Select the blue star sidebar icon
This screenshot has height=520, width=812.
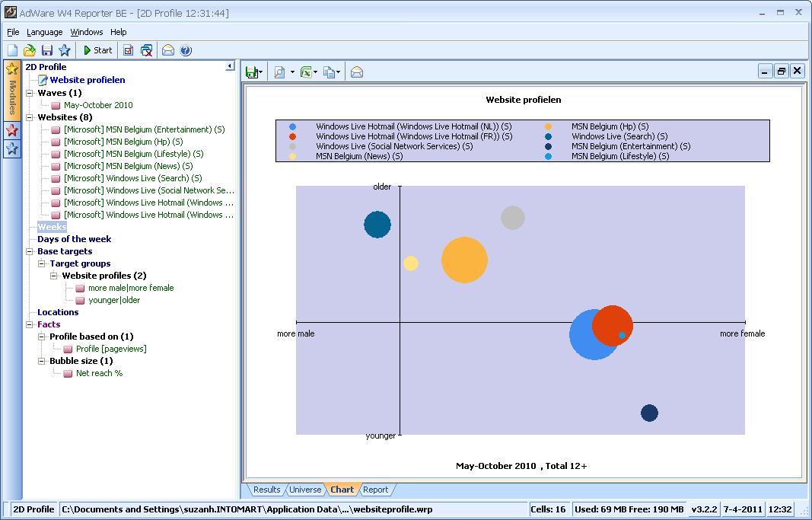click(x=12, y=149)
